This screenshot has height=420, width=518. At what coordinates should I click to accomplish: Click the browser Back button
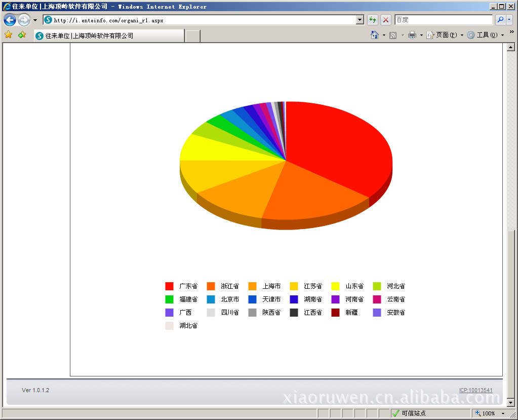pyautogui.click(x=10, y=20)
